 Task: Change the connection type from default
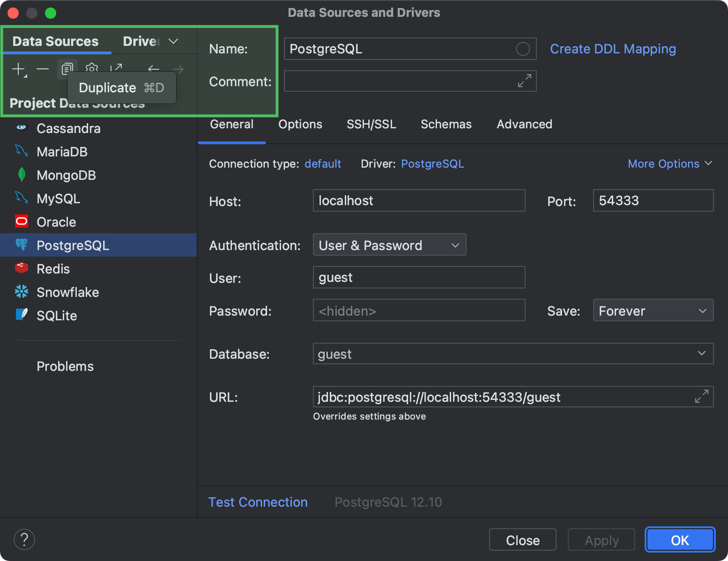323,163
